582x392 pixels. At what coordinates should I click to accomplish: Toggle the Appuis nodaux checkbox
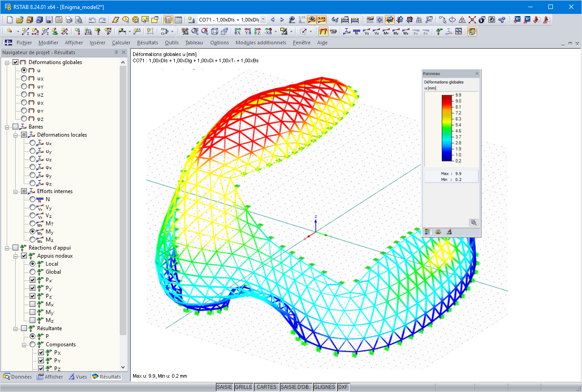[x=24, y=256]
